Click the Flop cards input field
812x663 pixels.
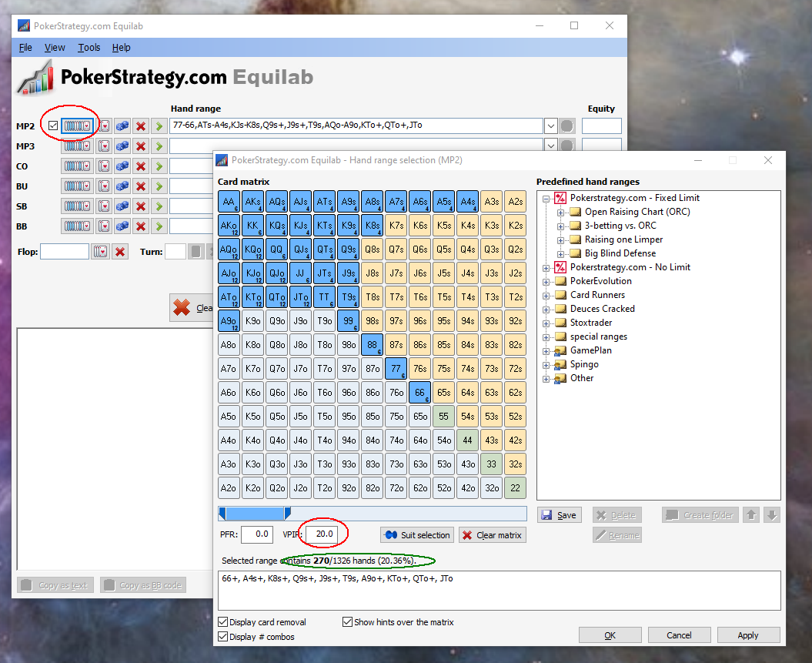(65, 252)
